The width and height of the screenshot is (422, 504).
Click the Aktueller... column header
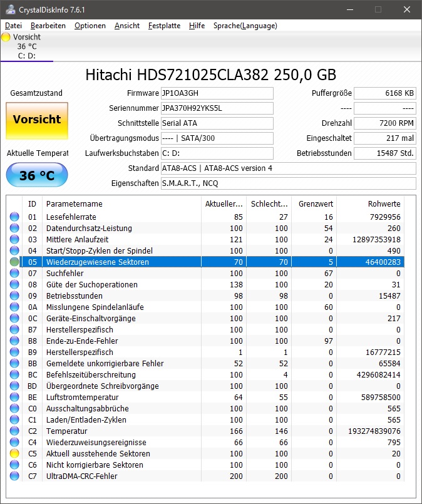click(224, 203)
